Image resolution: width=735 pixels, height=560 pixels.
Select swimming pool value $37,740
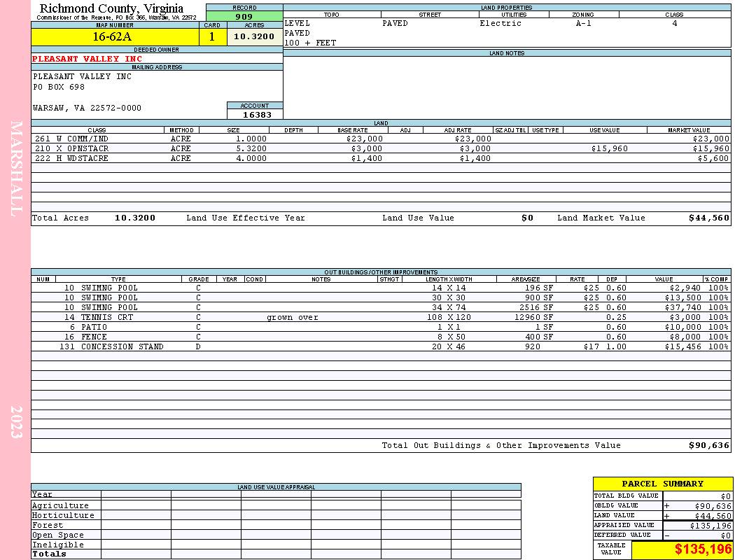click(682, 307)
